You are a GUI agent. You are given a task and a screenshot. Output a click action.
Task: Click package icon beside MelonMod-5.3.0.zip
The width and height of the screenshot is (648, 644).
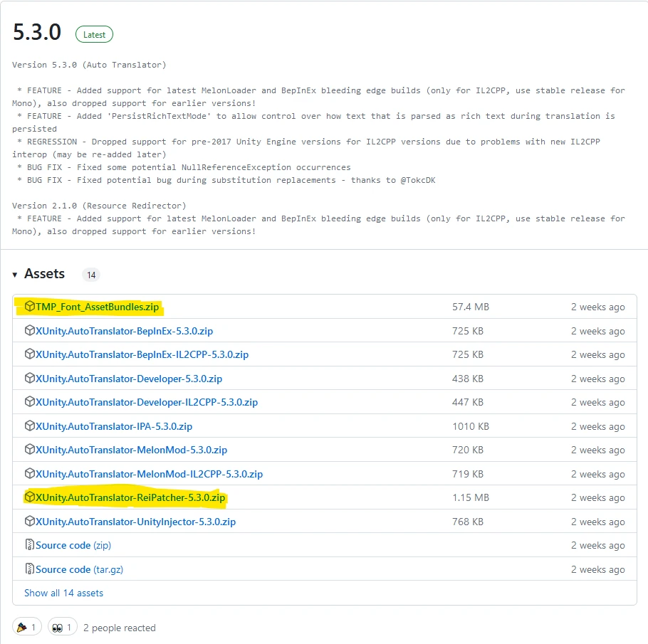[30, 450]
